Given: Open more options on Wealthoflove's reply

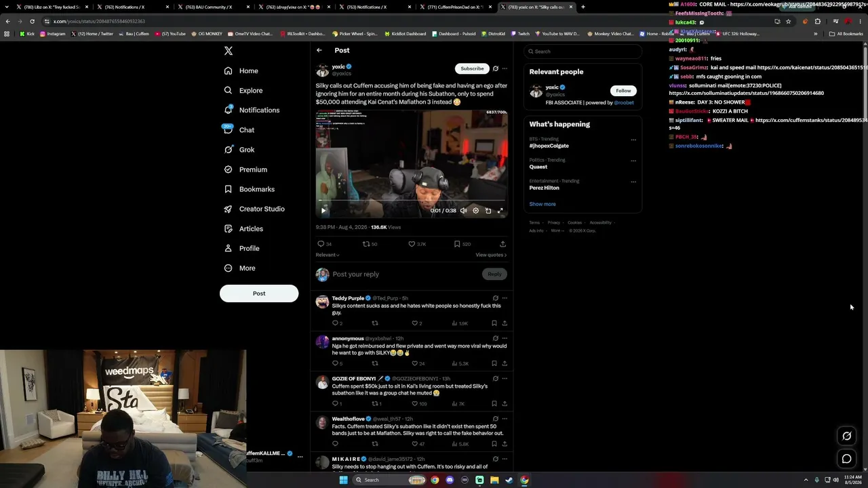Looking at the screenshot, I should coord(505,419).
